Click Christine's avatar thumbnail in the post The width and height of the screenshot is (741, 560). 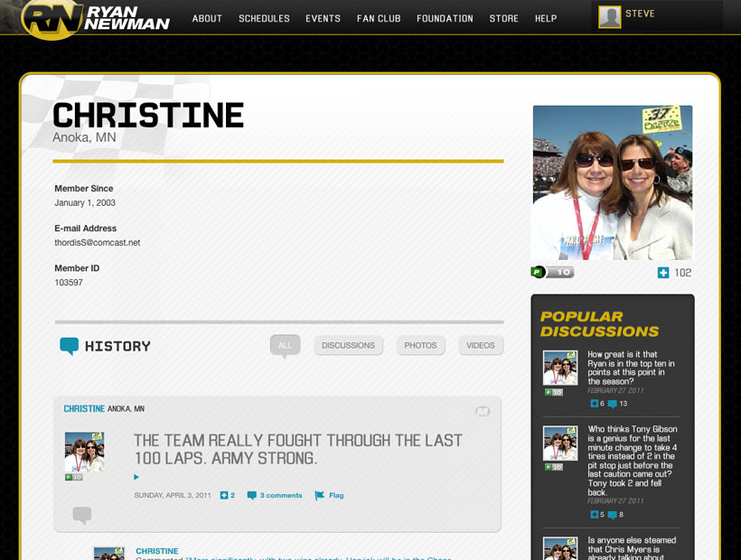(x=84, y=452)
